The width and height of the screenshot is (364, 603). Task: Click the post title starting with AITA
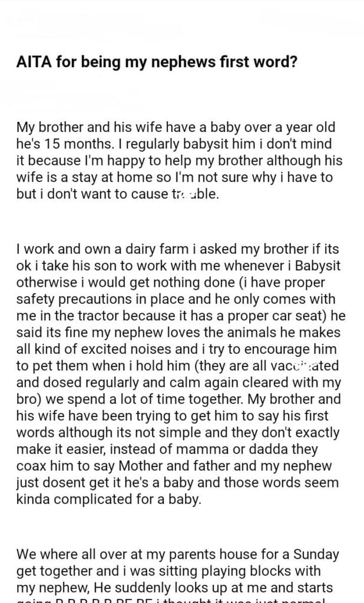pos(156,63)
